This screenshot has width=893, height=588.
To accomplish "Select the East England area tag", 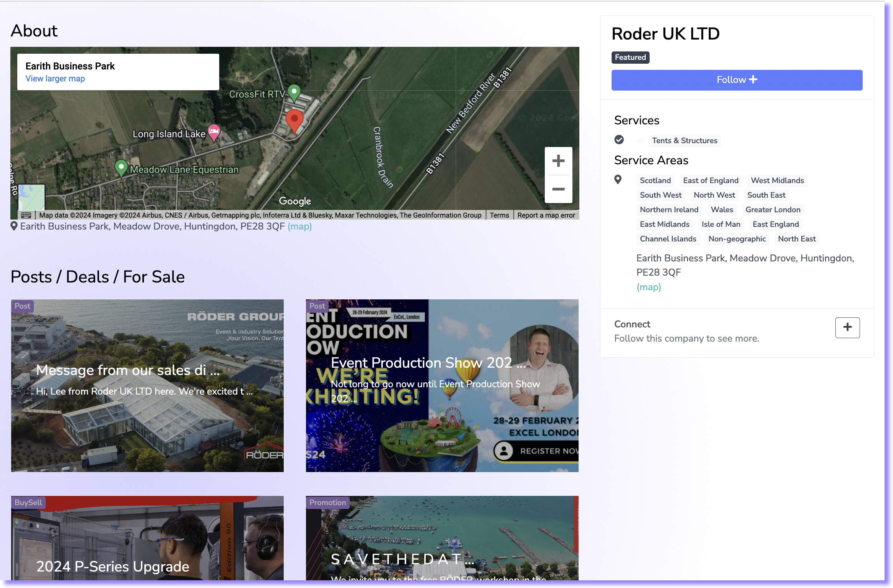I will coord(776,224).
